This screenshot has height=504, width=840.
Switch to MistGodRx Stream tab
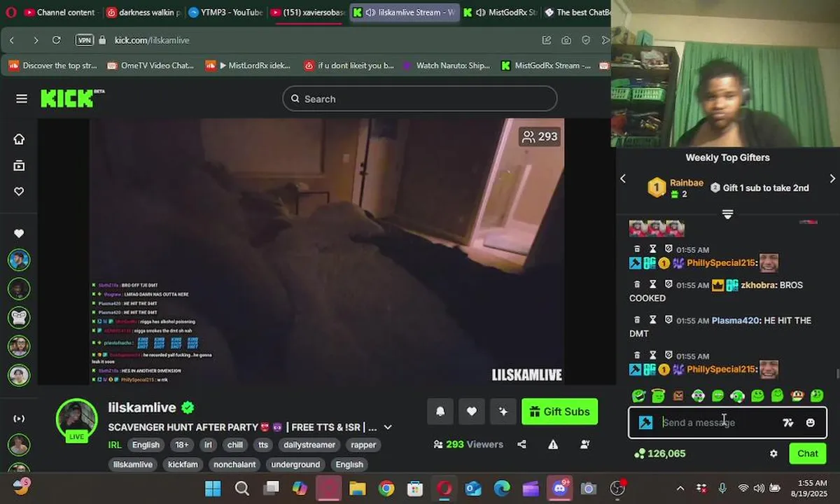click(x=500, y=12)
